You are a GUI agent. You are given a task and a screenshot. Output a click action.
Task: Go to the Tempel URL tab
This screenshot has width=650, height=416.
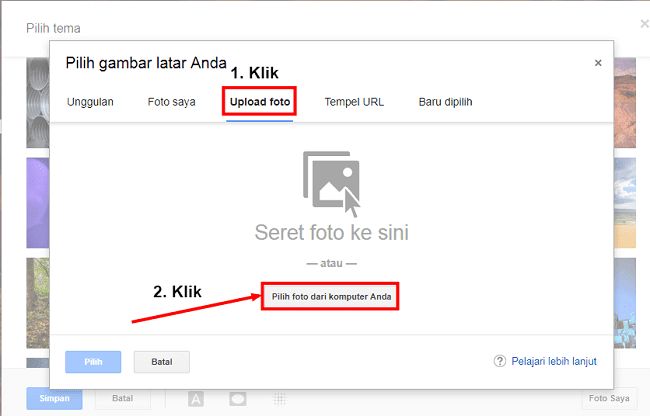(354, 102)
